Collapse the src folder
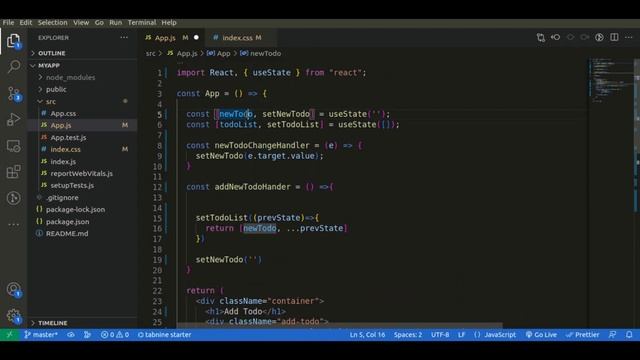Screen dimensions: 640x360 click(82, 101)
